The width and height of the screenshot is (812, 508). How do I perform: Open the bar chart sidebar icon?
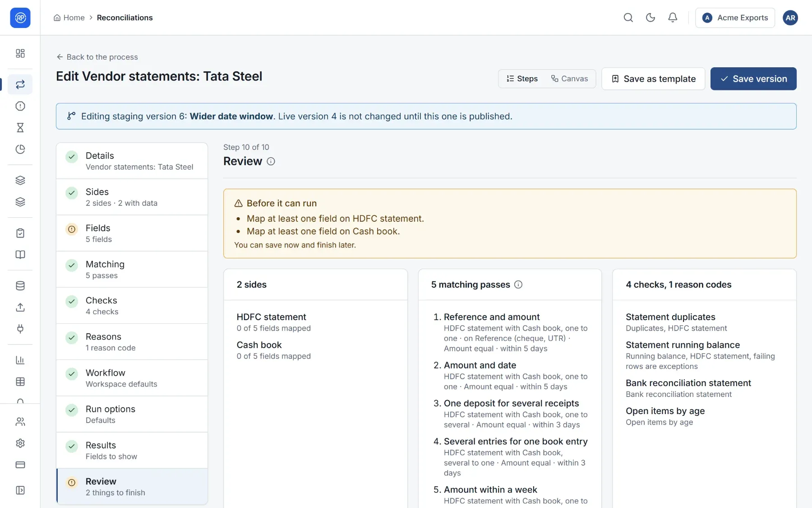[x=20, y=360]
